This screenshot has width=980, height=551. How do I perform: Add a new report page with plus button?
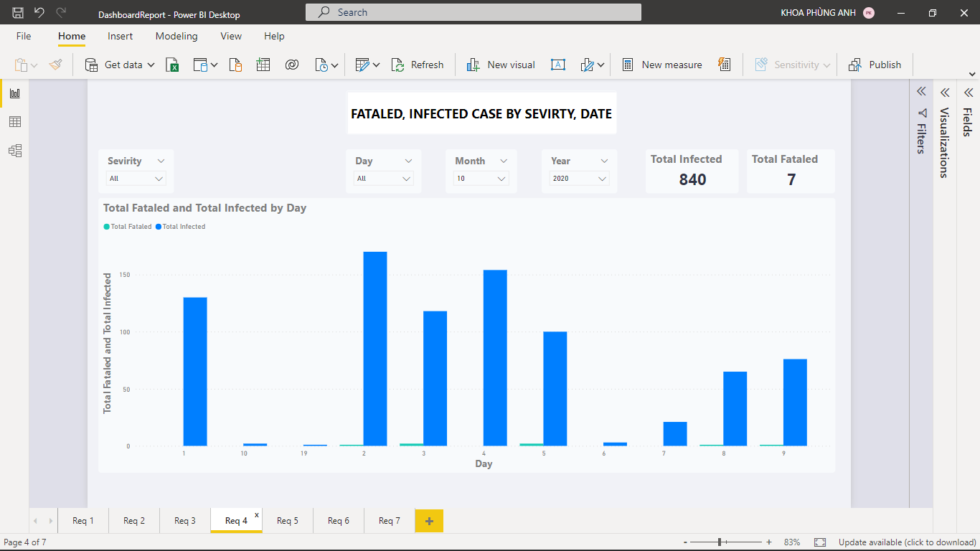coord(429,520)
